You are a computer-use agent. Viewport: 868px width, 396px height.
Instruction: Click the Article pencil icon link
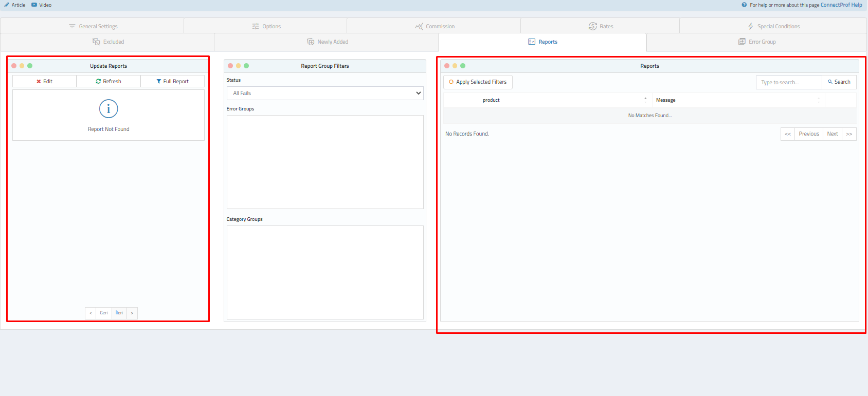[7, 5]
